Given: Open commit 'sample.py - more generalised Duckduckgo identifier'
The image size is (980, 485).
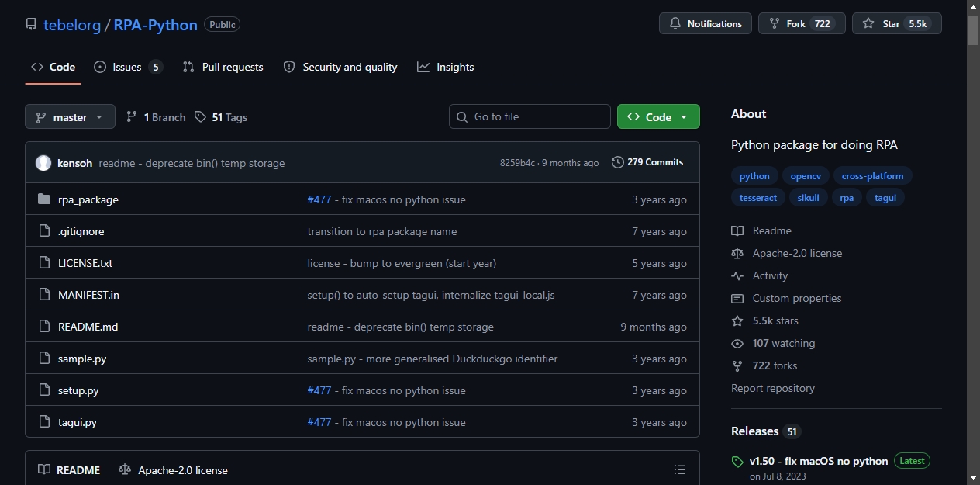Looking at the screenshot, I should tap(433, 359).
